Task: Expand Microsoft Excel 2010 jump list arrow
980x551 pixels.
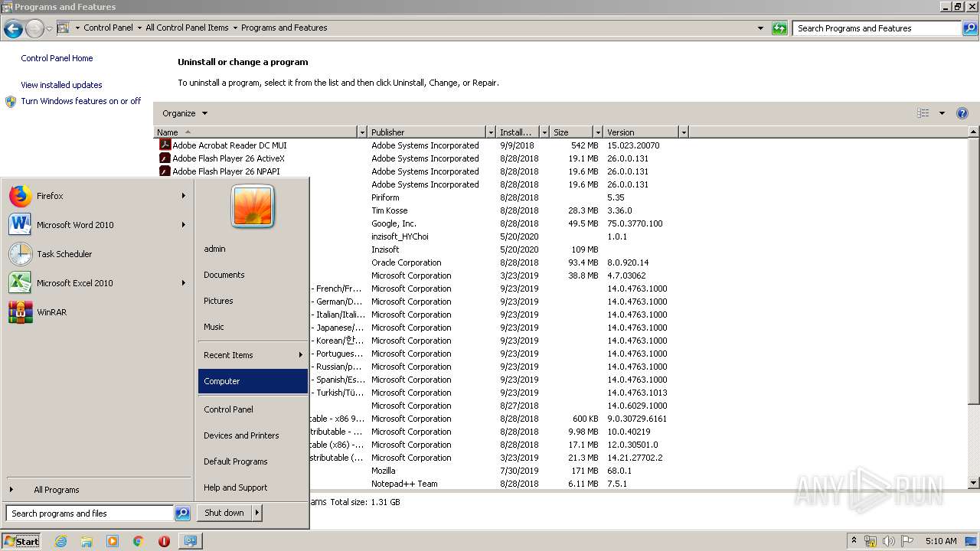Action: point(184,283)
